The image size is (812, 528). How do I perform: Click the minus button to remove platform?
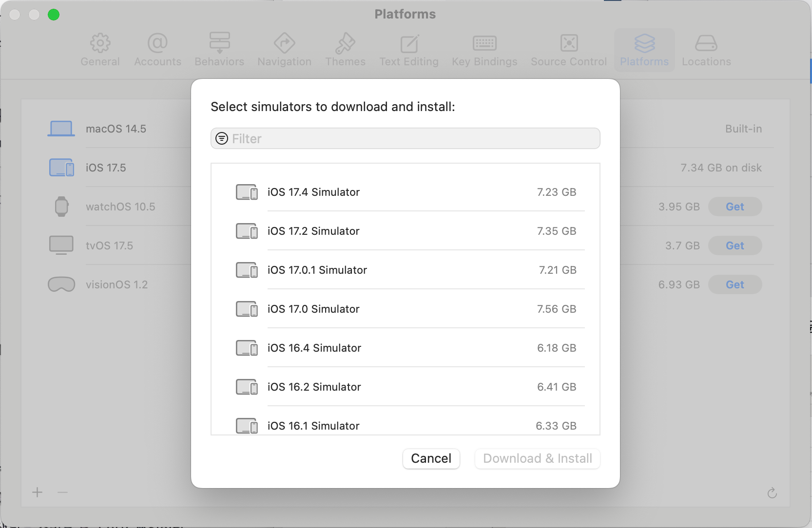click(62, 492)
